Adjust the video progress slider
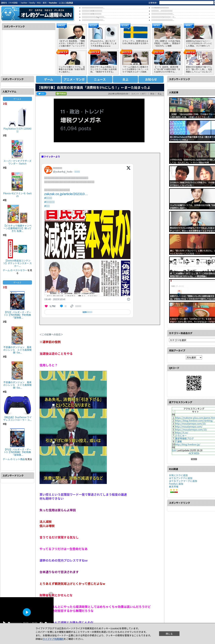The height and width of the screenshot is (644, 215). click(15, 622)
